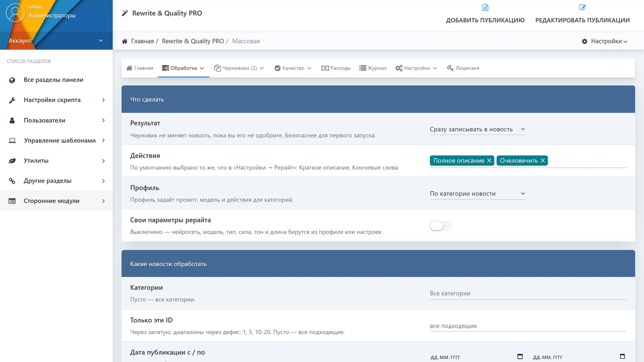Viewport: 644px width, 362px height.
Task: Expand the Настройки скрипта sidebar item
Action: click(56, 100)
